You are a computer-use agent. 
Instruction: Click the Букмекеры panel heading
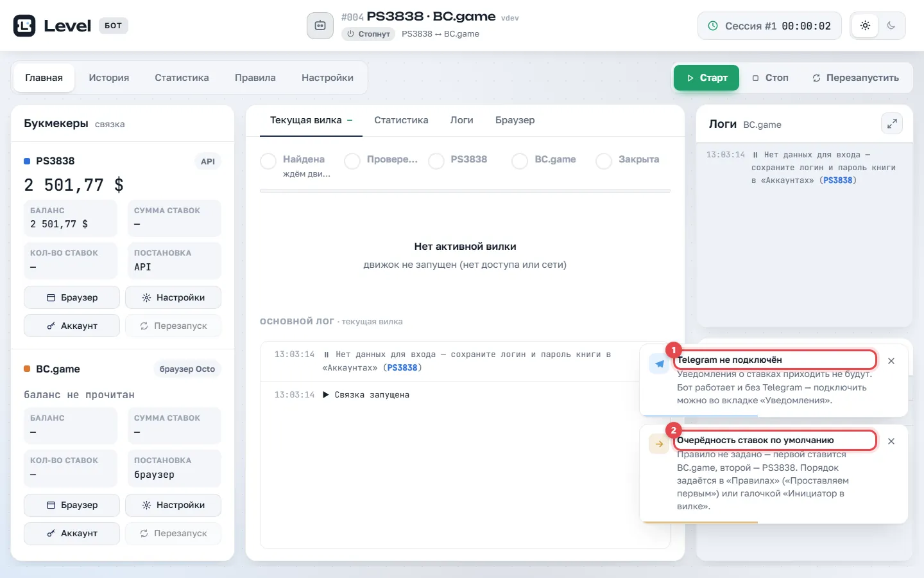tap(56, 123)
